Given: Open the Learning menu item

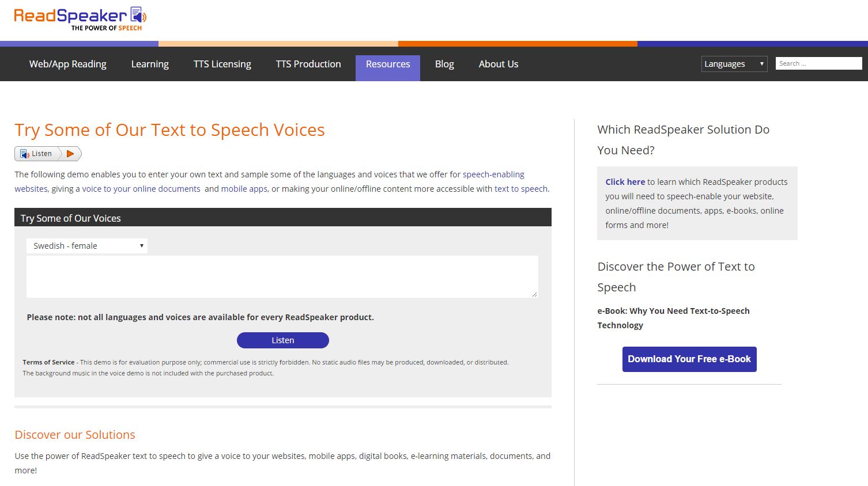Looking at the screenshot, I should [x=150, y=64].
